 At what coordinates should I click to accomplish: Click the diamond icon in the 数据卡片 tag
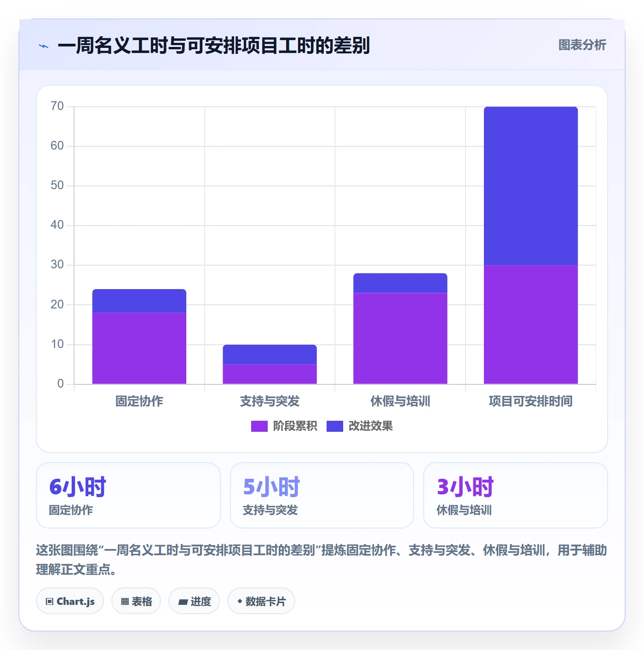pos(240,601)
